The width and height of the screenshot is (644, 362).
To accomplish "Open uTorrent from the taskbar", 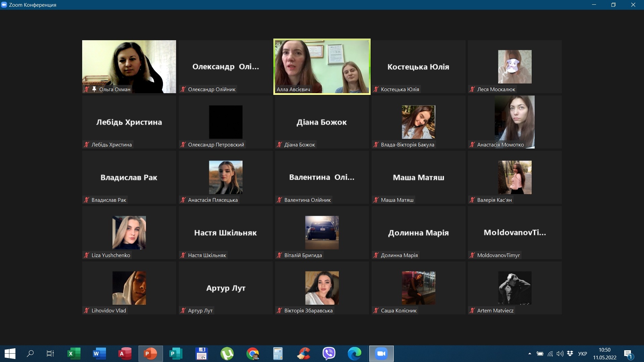I will tap(227, 354).
